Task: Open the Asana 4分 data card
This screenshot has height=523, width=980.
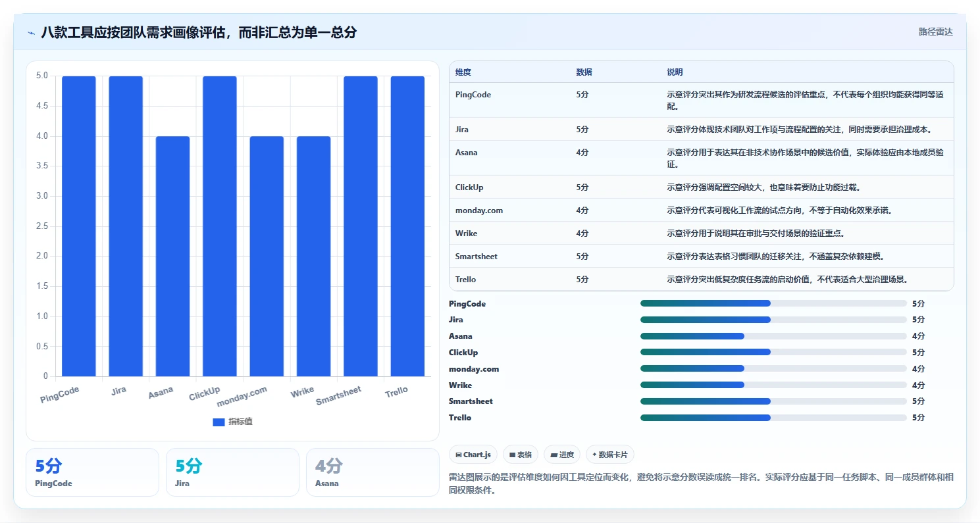Action: click(x=373, y=472)
